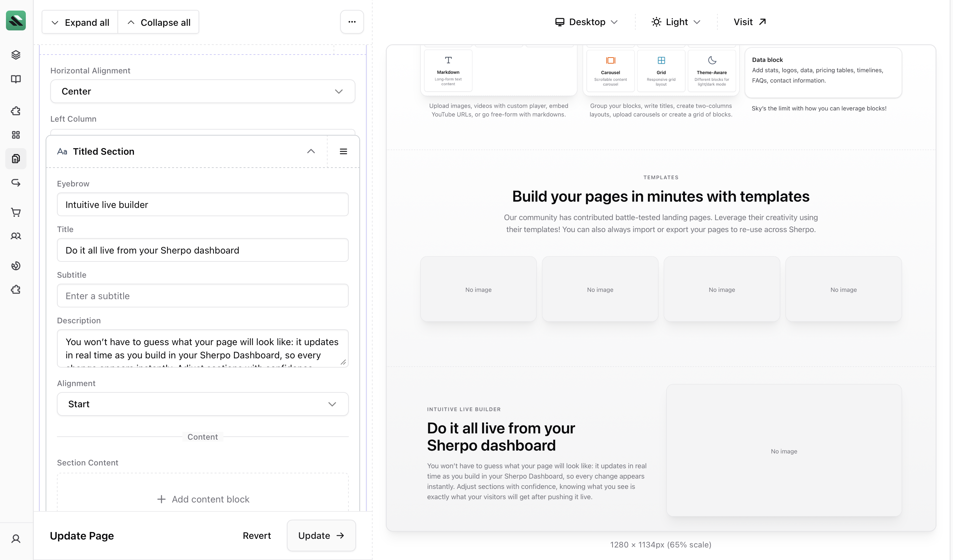Click the Update button

[x=321, y=536]
